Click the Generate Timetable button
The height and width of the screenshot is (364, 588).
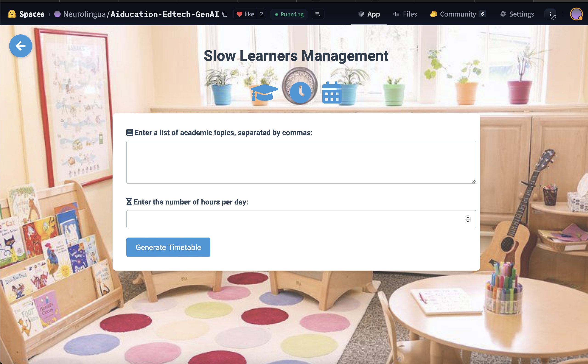point(168,247)
